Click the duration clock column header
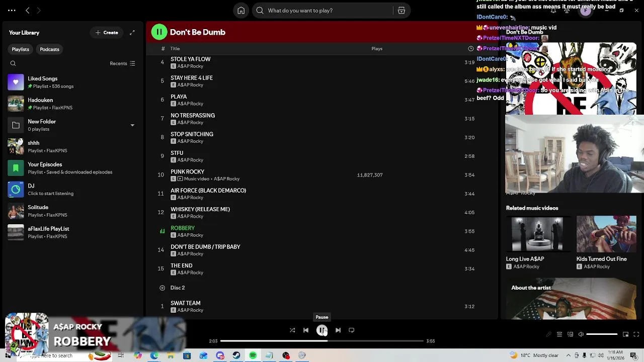The image size is (644, 362). (471, 49)
